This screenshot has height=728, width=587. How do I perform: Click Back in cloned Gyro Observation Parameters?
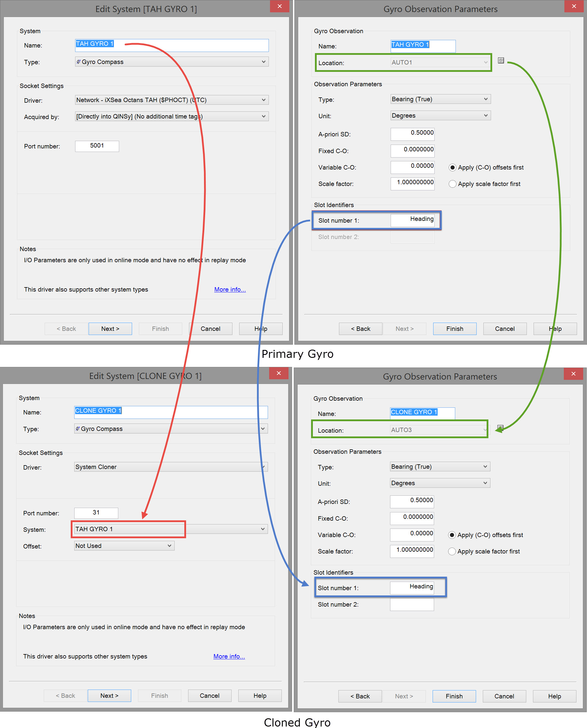[x=360, y=696]
